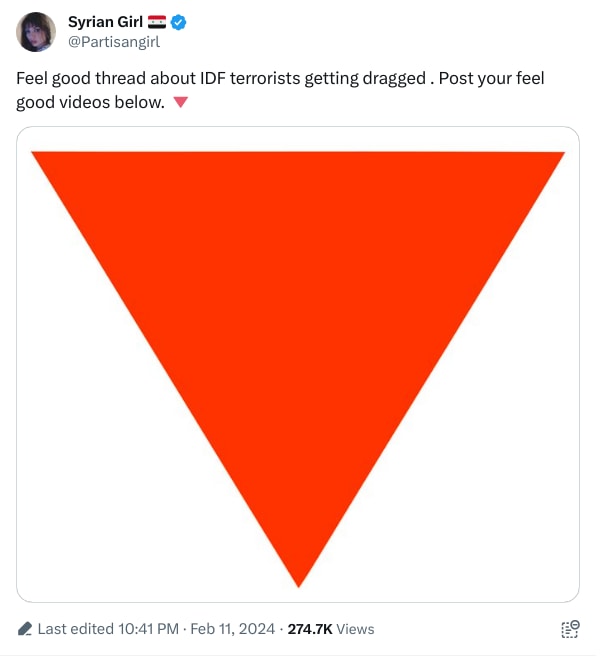The width and height of the screenshot is (611, 656).
Task: Click the Feb 11, 2024 date
Action: coord(233,629)
